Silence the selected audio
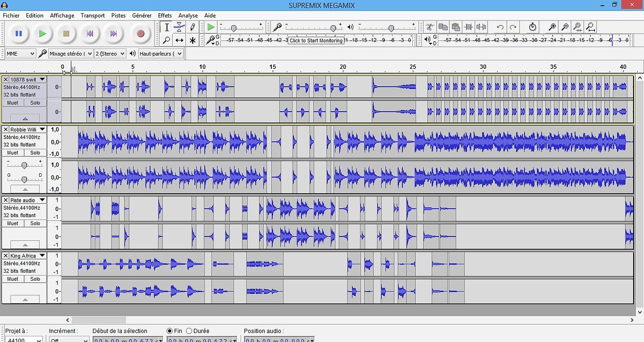 481,27
